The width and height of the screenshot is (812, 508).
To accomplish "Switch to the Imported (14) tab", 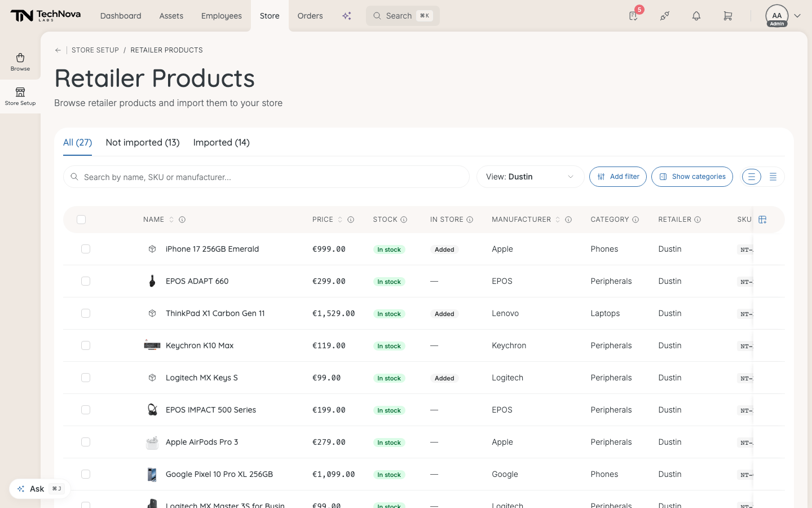I will 222,142.
